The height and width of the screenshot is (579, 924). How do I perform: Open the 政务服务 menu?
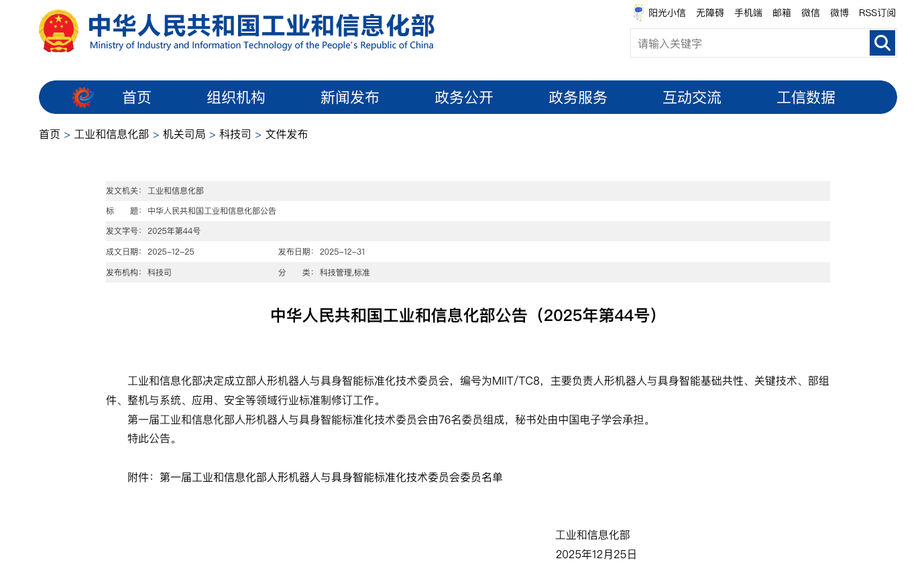[x=577, y=97]
